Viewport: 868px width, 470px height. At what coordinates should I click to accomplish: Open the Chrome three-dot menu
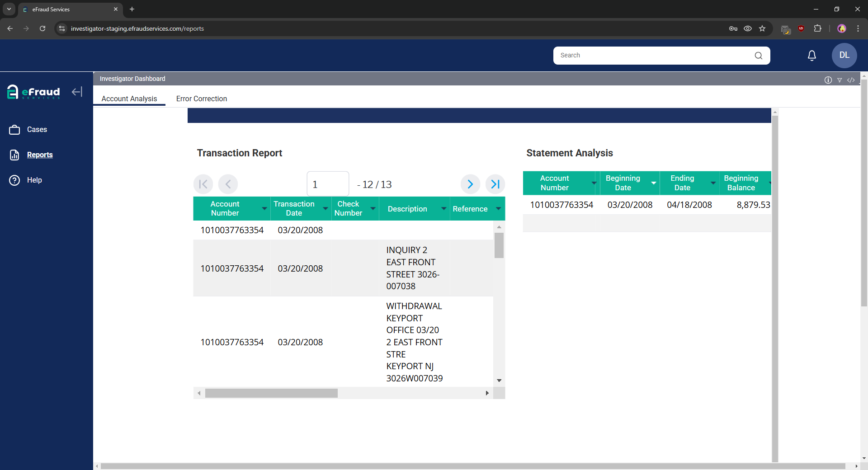[858, 28]
